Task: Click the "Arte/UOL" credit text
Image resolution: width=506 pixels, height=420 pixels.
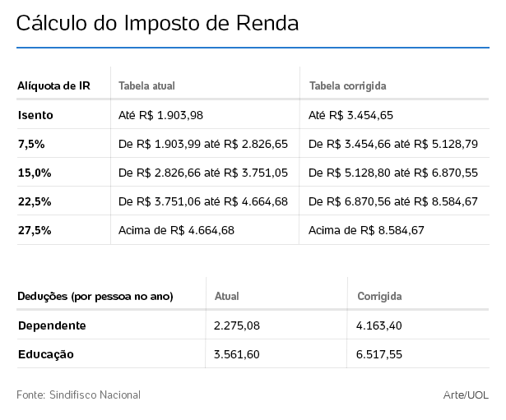Action: 466,395
